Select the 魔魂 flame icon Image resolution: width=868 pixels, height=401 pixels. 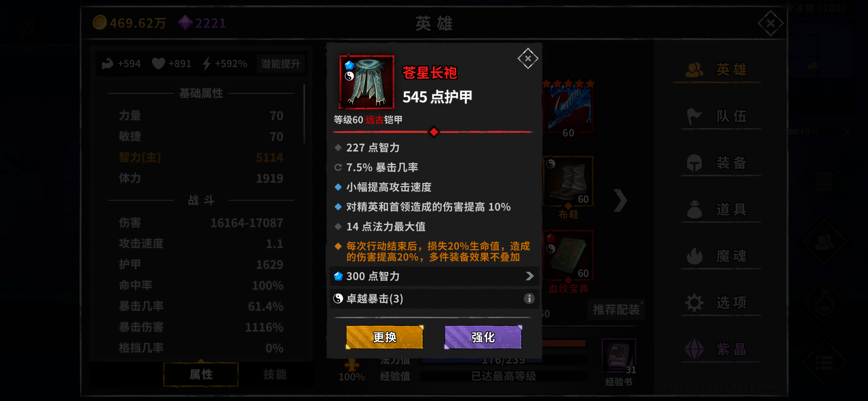[x=694, y=256]
